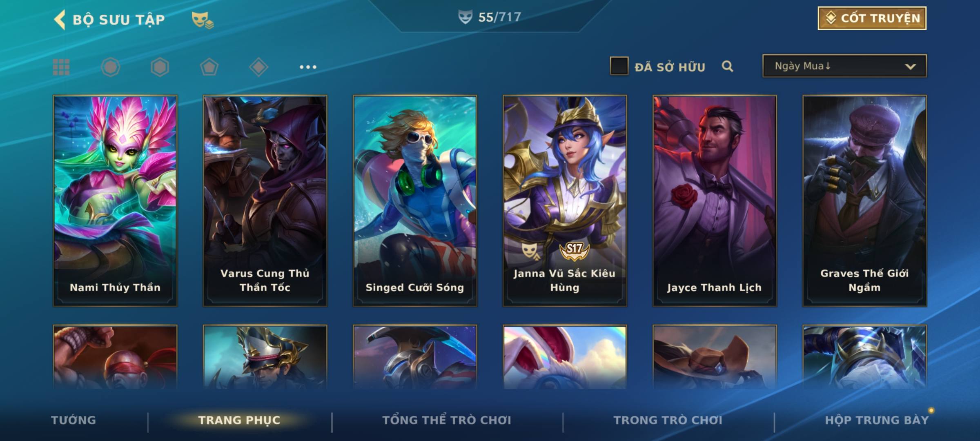The height and width of the screenshot is (441, 980).
Task: Open the three-dots more filters icon
Action: click(x=308, y=67)
